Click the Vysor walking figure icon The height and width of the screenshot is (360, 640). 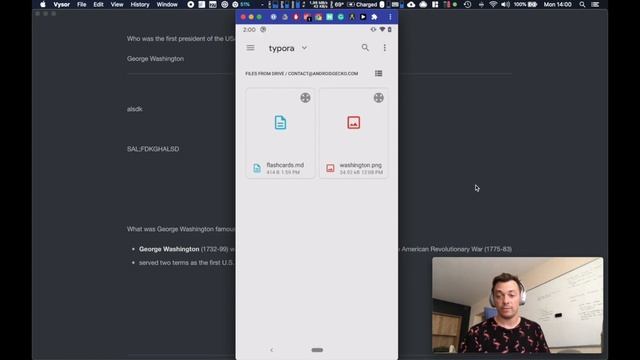click(352, 17)
